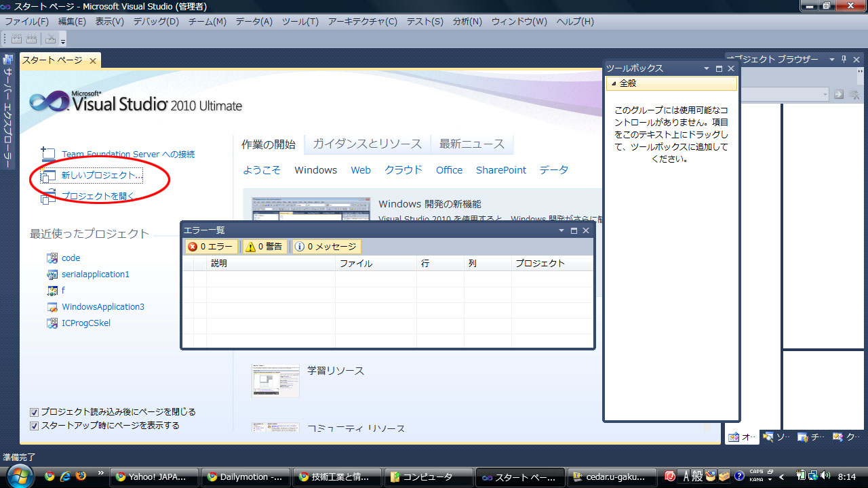Select the Office category link
This screenshot has width=868, height=488.
pyautogui.click(x=449, y=170)
